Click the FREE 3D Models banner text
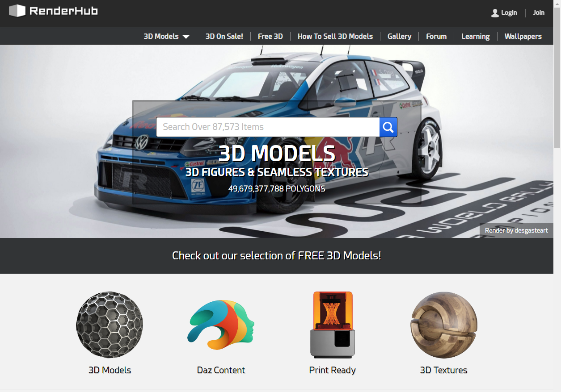Image resolution: width=561 pixels, height=392 pixels. click(277, 255)
